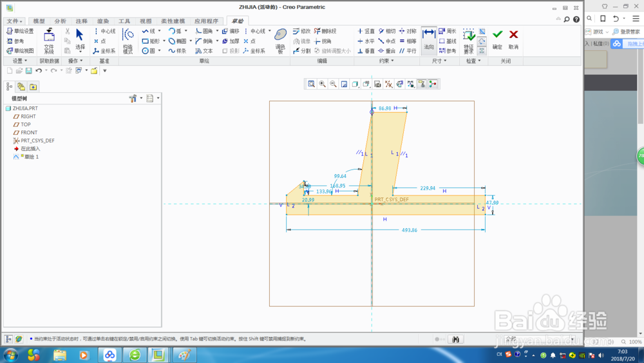
Task: Open the 文件 file menu dropdown
Action: point(14,21)
